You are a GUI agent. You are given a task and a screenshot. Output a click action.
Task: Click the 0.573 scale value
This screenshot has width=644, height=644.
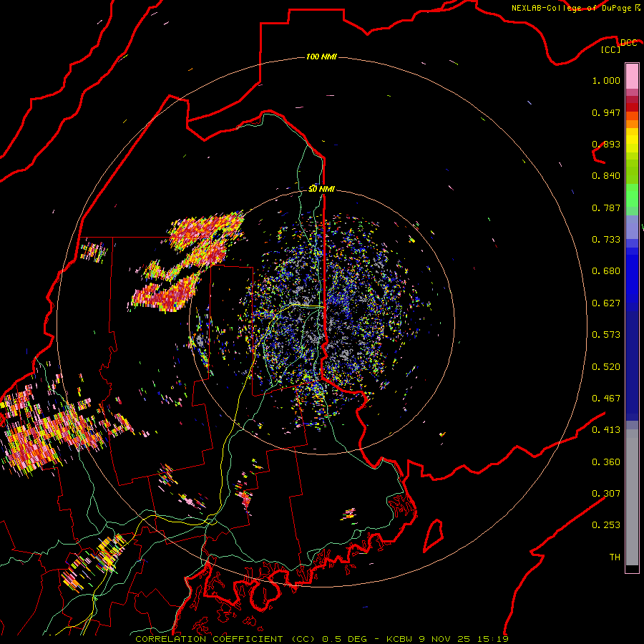[606, 335]
